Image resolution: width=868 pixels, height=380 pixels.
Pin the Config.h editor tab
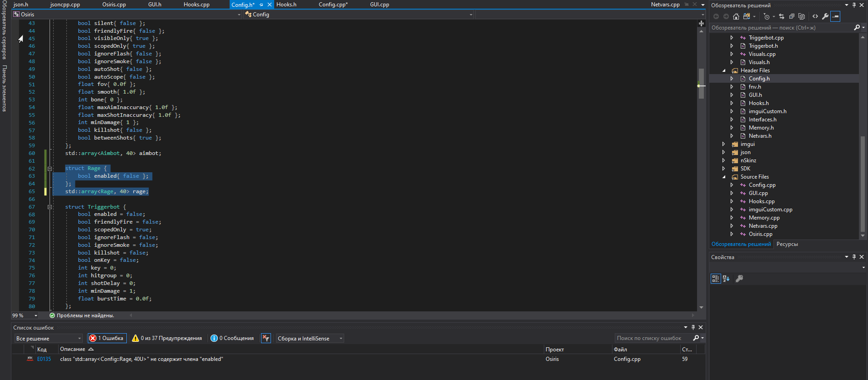point(261,5)
